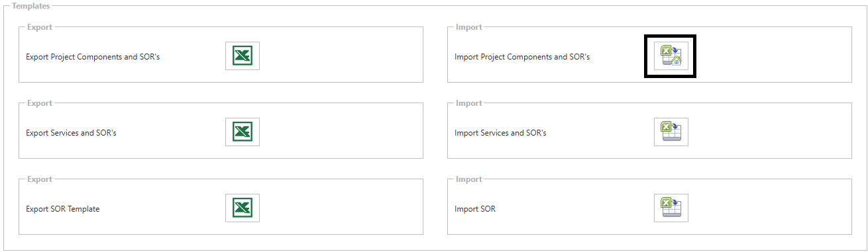This screenshot has height=252, width=868.
Task: Click Import heading above Import Services row
Action: click(469, 103)
